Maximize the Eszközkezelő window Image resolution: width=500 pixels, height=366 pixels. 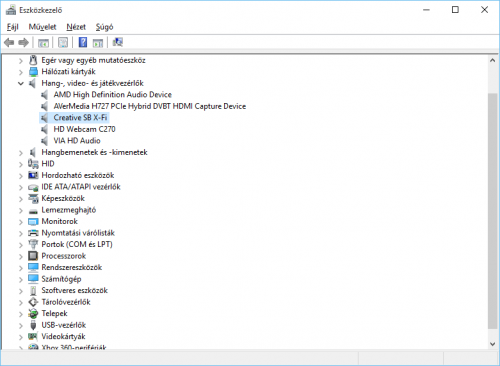tap(455, 10)
